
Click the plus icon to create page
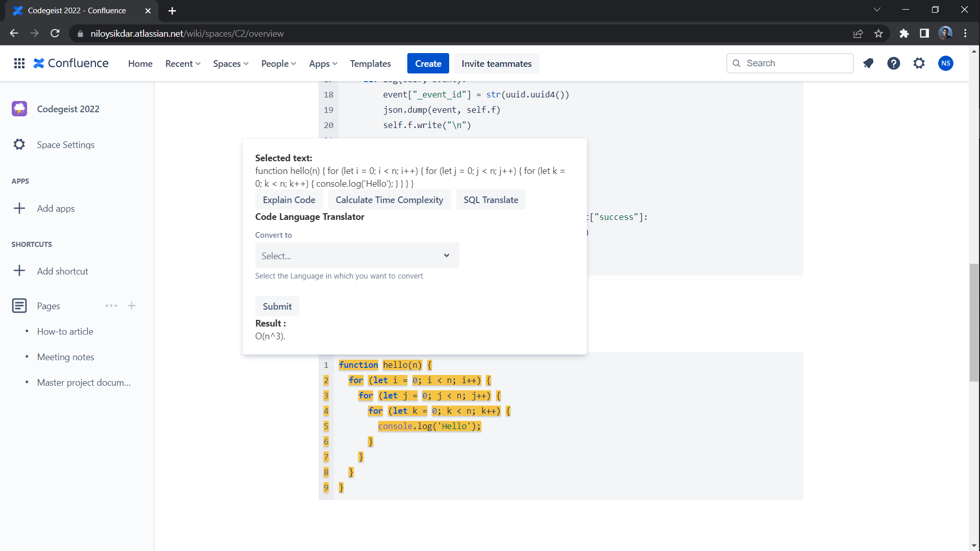[x=132, y=306]
